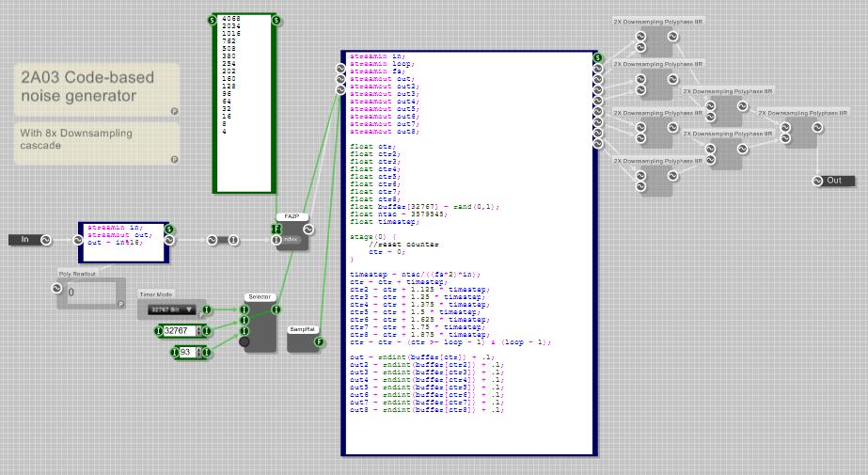868x475 pixels.
Task: Click the output connector of the 32767 box
Action: [x=207, y=331]
